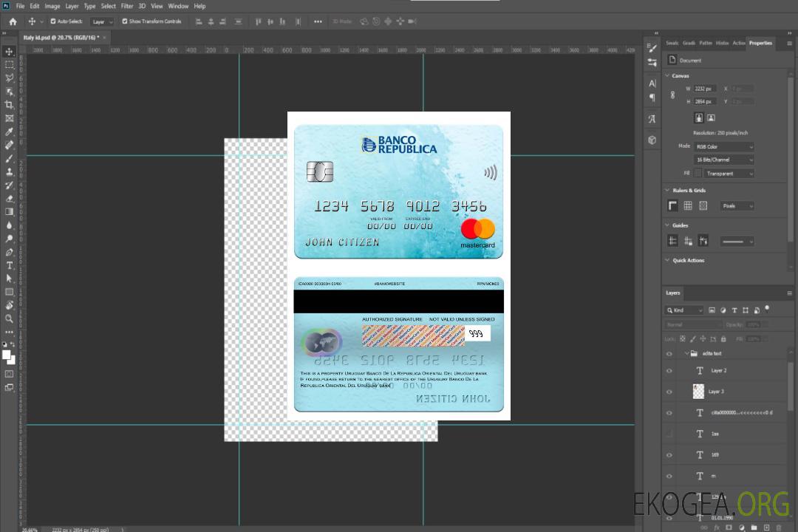Viewport: 798px width, 532px height.
Task: Set canvas to portrait orientation
Action: click(x=699, y=118)
